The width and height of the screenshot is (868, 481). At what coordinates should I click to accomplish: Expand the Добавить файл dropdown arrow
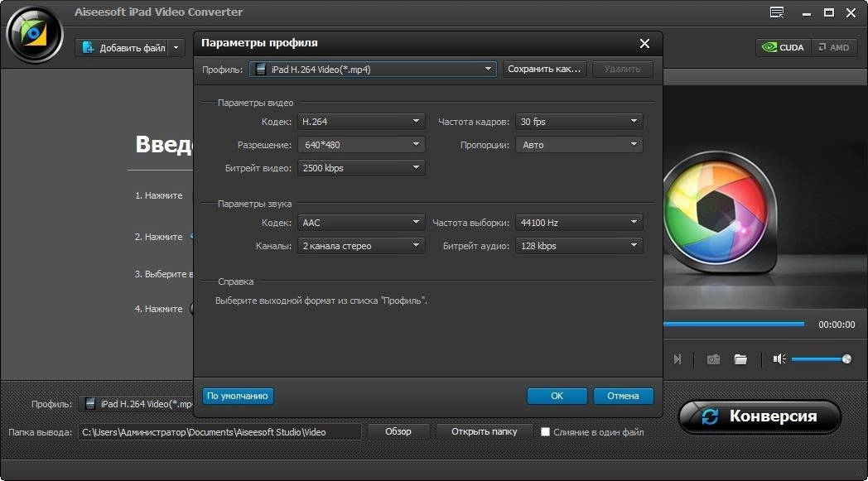pos(176,47)
